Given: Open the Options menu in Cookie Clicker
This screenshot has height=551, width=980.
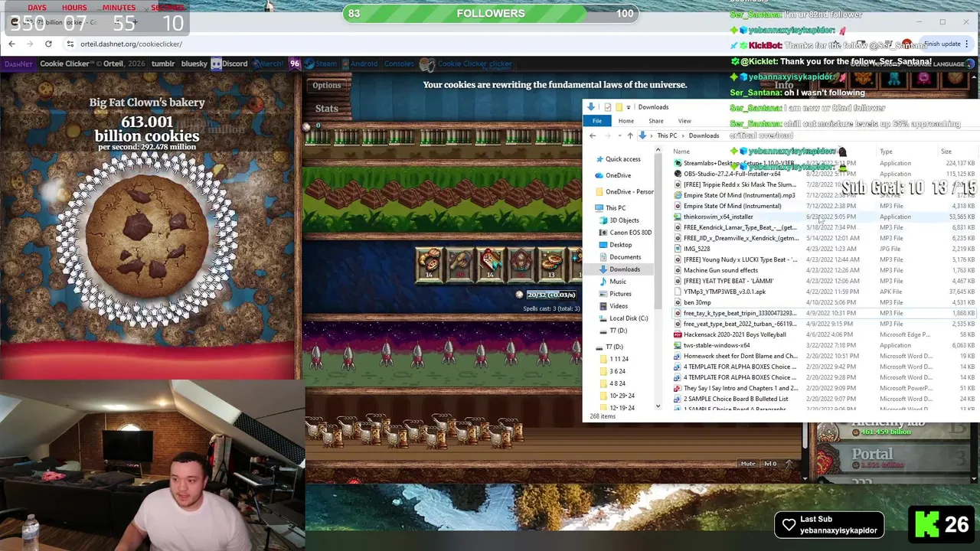Looking at the screenshot, I should [x=326, y=85].
